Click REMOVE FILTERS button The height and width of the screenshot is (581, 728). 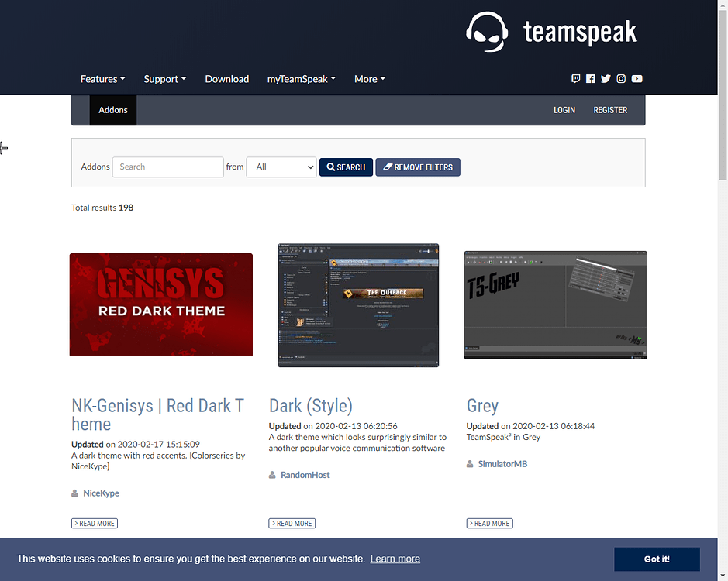pos(418,167)
